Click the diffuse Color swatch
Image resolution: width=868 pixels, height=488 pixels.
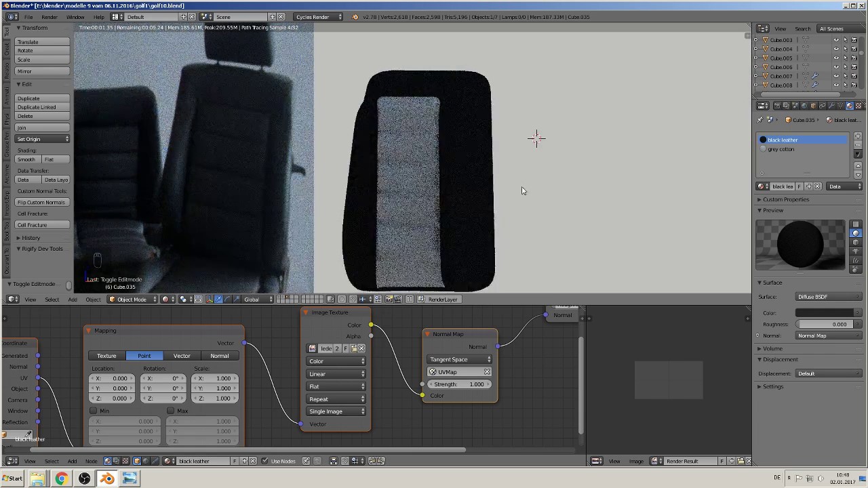[x=829, y=312]
